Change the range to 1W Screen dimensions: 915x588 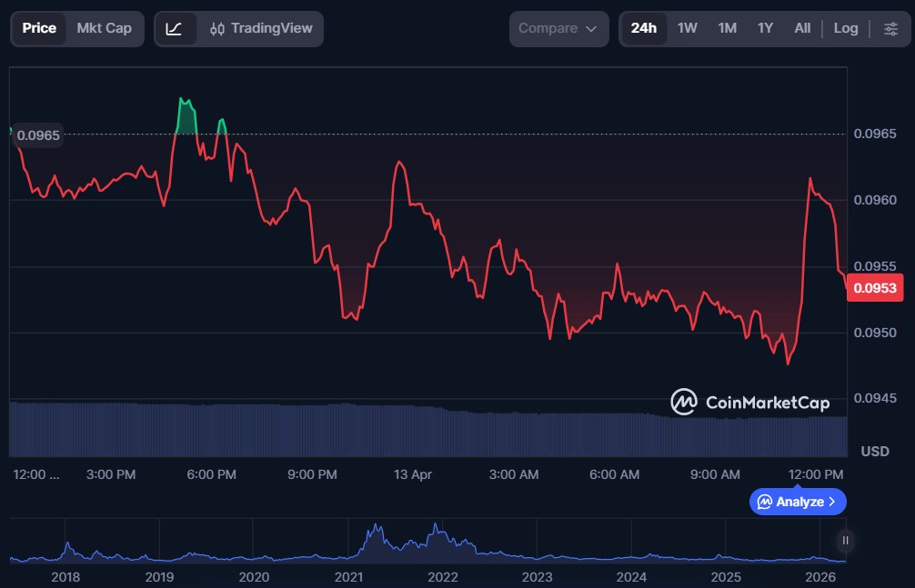[x=688, y=28]
